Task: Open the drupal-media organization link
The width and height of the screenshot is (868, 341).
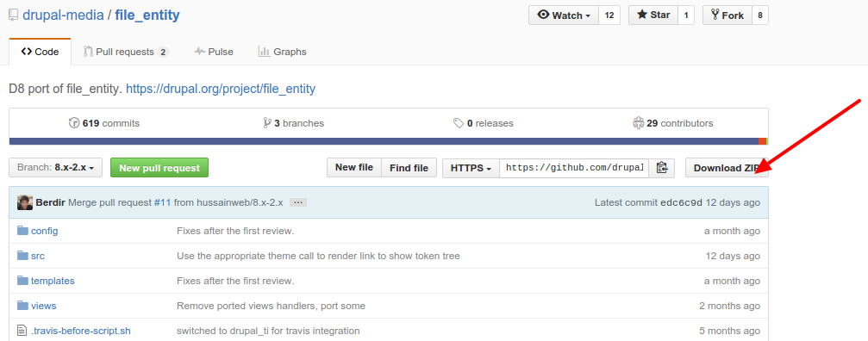Action: coord(63,15)
